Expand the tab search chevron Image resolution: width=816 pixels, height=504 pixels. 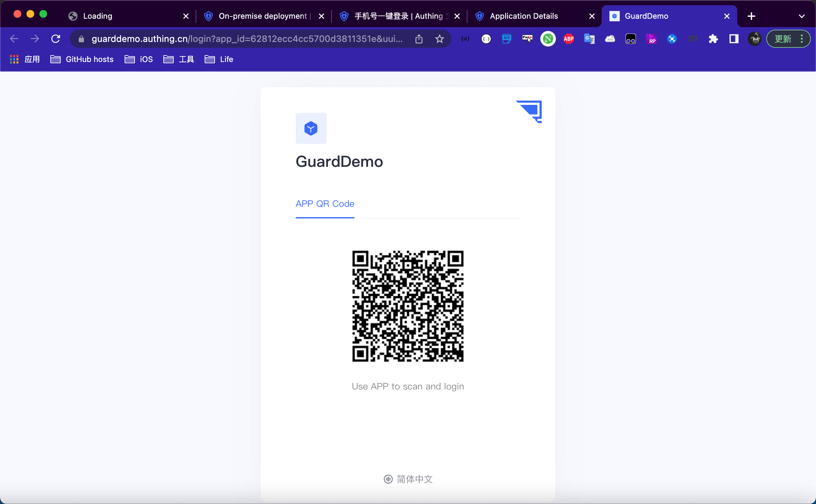click(802, 16)
